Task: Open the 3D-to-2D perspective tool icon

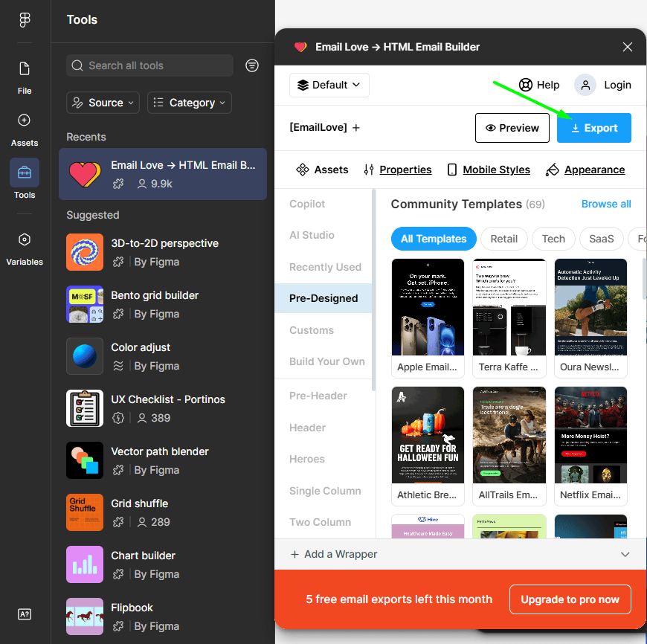Action: 85,252
